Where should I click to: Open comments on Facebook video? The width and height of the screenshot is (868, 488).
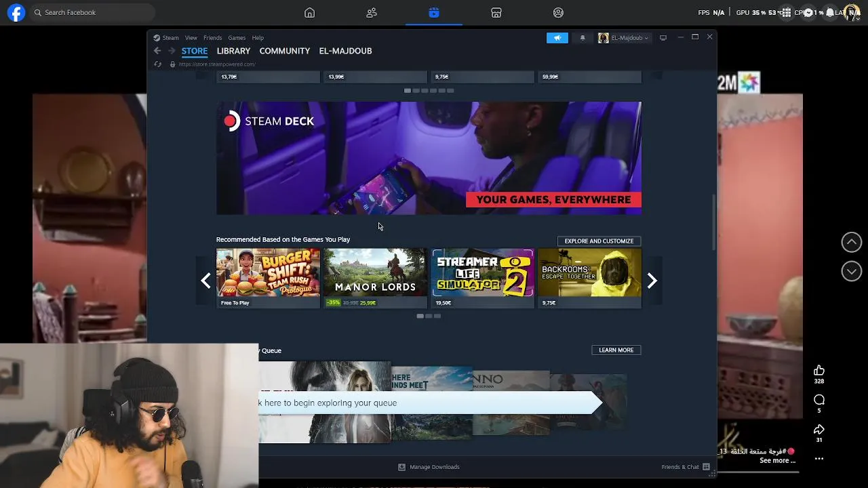pyautogui.click(x=819, y=400)
